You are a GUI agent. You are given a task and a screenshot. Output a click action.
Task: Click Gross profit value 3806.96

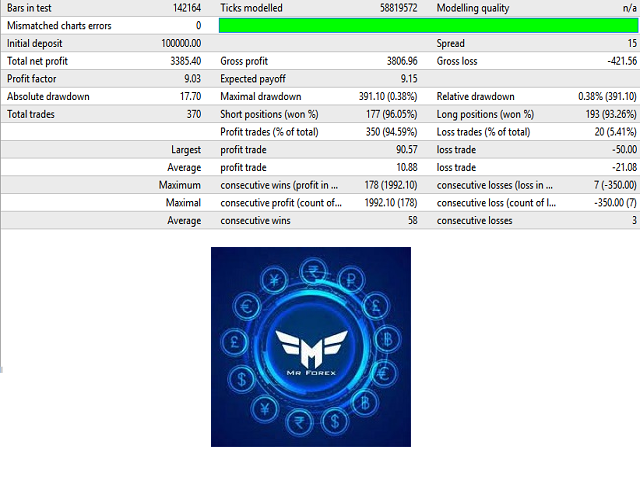coord(402,61)
